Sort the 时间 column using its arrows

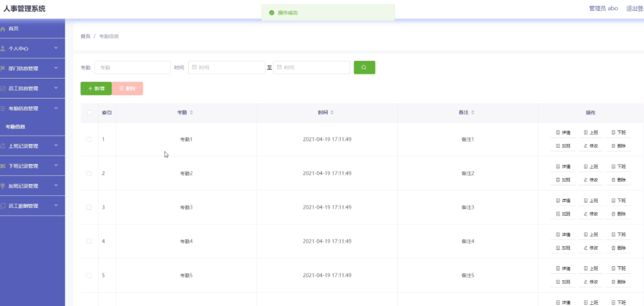click(x=332, y=112)
